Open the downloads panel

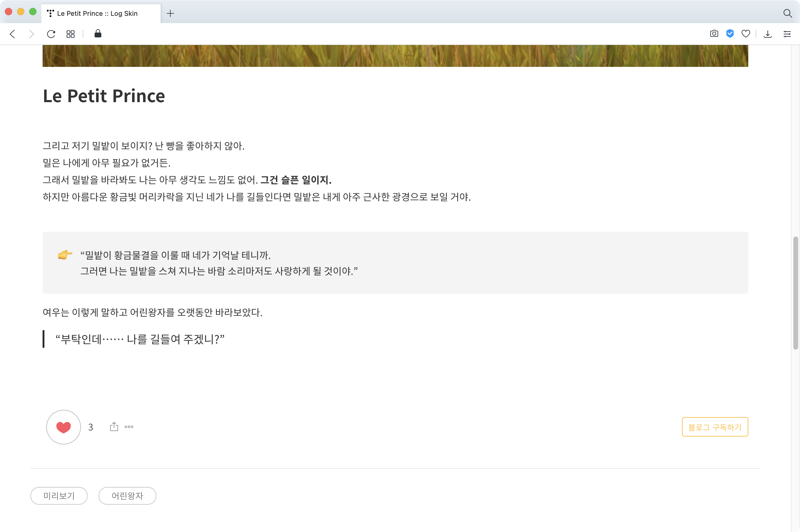[x=768, y=34]
